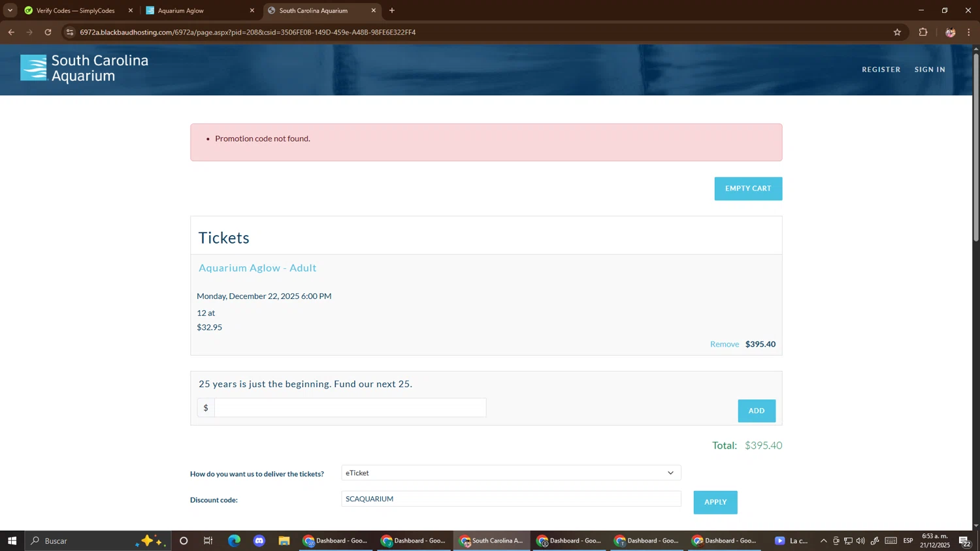Open the tab search dropdown arrow
The height and width of the screenshot is (551, 980).
click(10, 10)
